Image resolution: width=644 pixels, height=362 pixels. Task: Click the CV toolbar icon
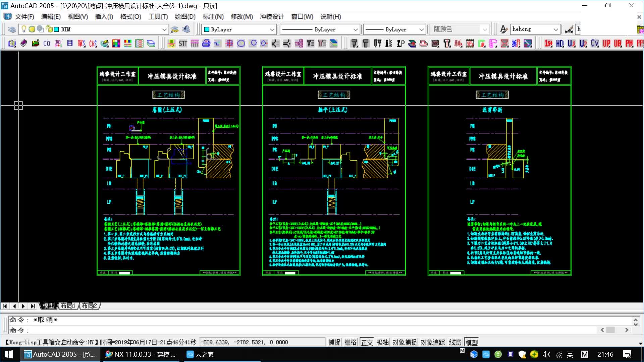pos(594,43)
